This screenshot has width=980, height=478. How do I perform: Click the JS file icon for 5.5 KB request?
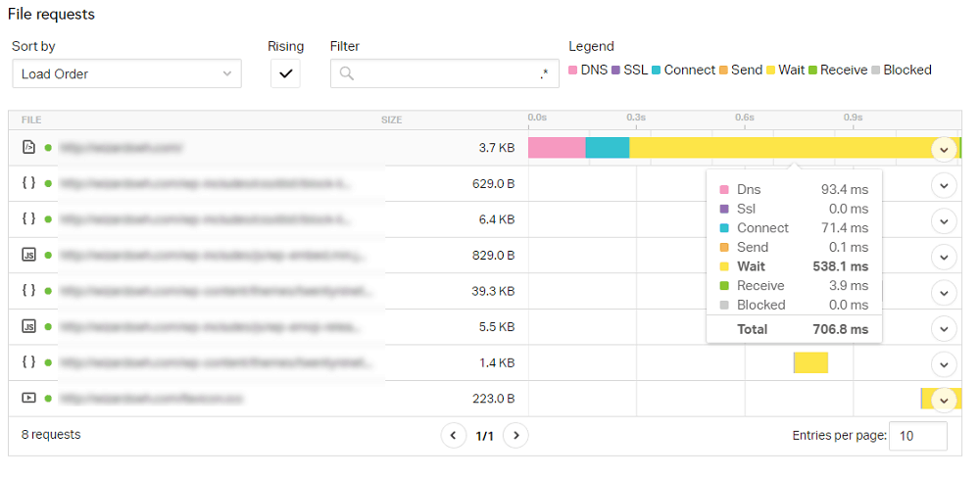click(x=28, y=326)
